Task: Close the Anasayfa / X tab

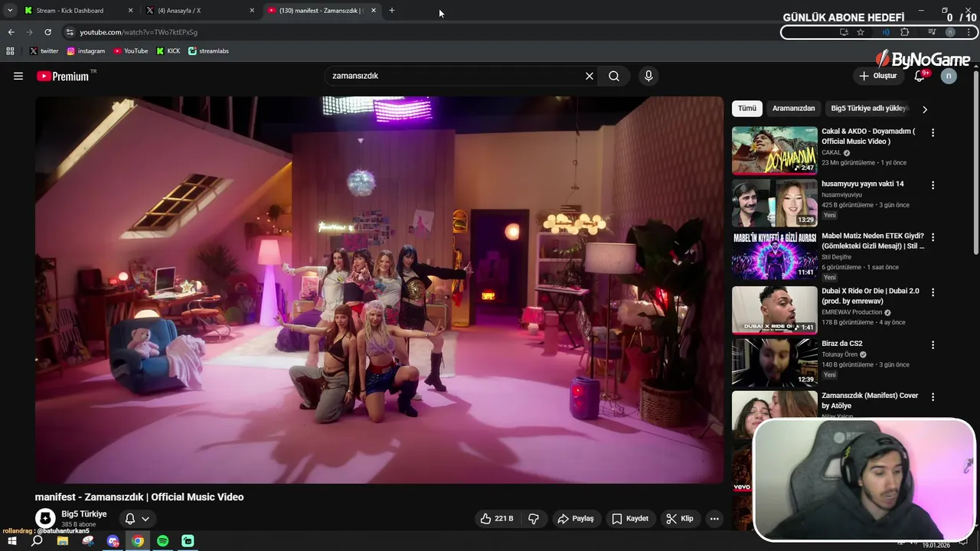Action: coord(252,11)
